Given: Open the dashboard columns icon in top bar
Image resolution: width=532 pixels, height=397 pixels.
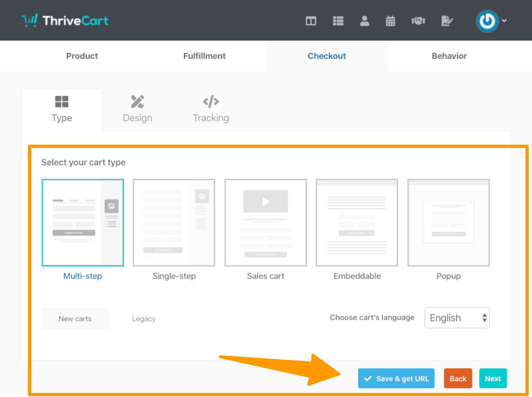Looking at the screenshot, I should [311, 21].
